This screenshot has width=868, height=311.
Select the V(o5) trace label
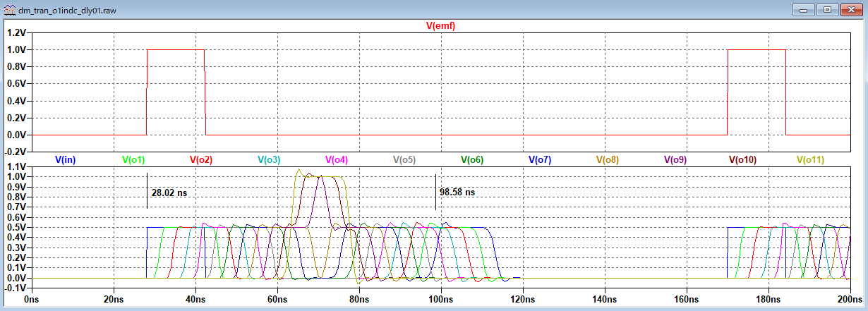[404, 160]
